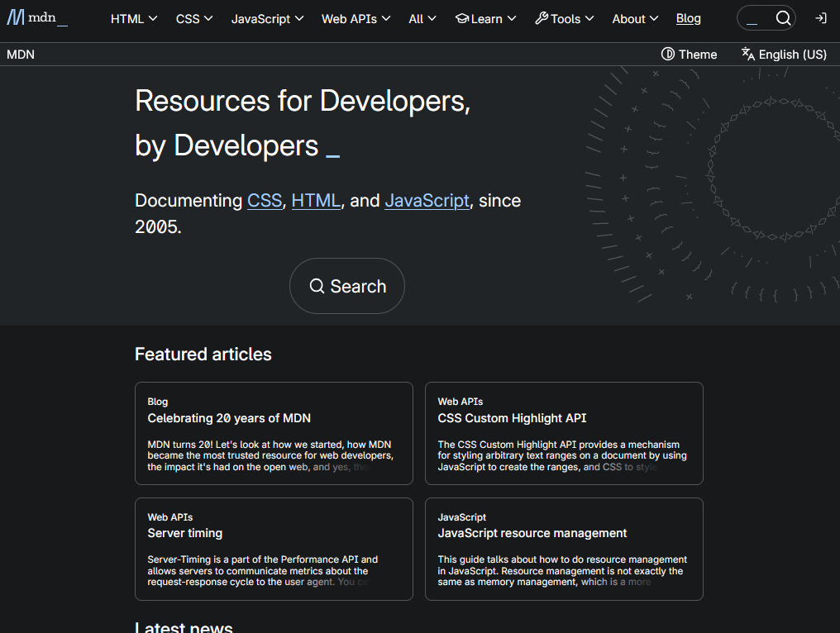Click the MDN logo in the header
This screenshot has width=840, height=633.
coord(36,18)
